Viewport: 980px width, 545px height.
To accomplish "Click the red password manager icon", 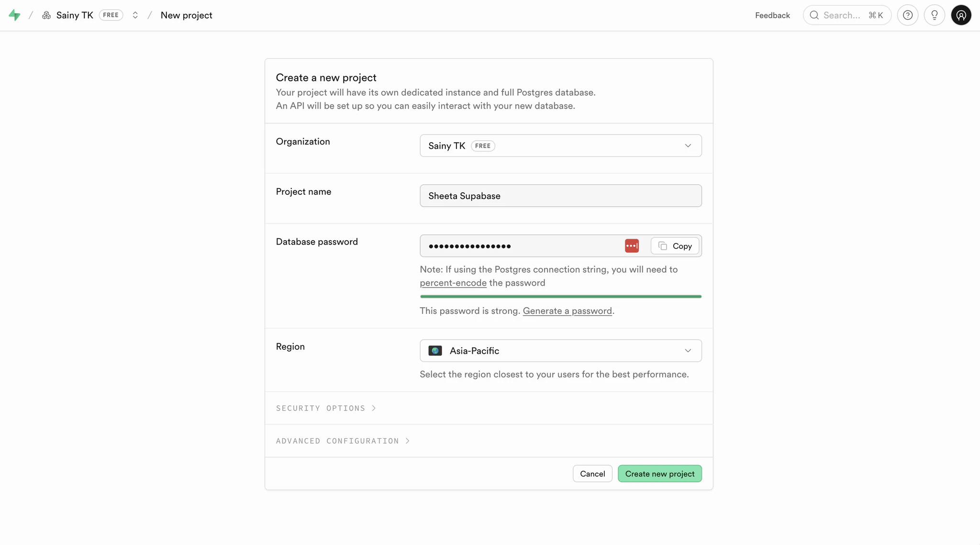I will 632,246.
